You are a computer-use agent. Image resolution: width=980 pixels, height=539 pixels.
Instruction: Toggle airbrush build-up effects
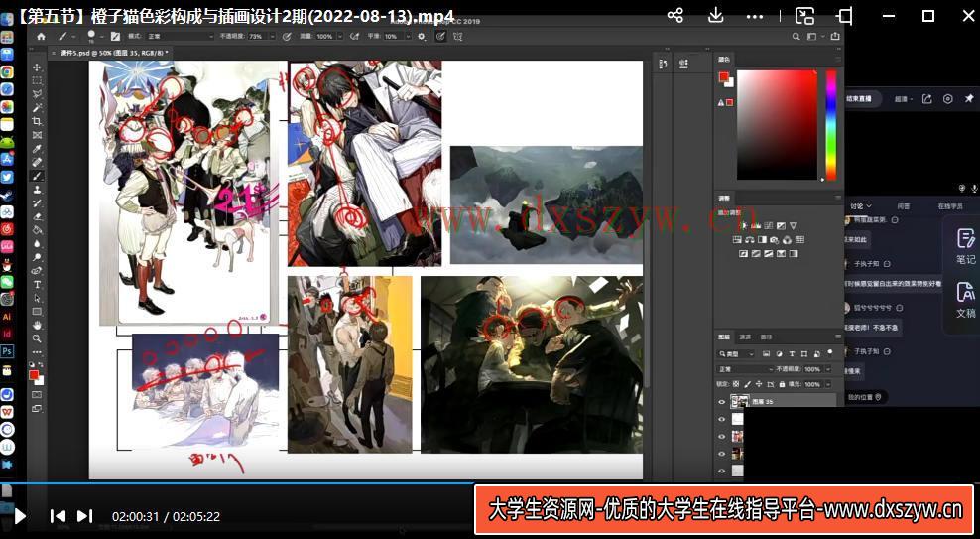354,37
